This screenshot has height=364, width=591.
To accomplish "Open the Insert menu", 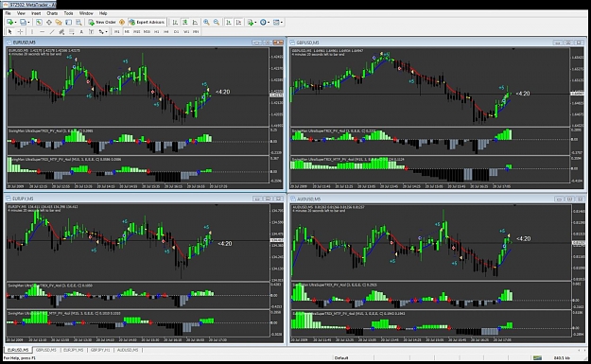I will click(x=36, y=13).
